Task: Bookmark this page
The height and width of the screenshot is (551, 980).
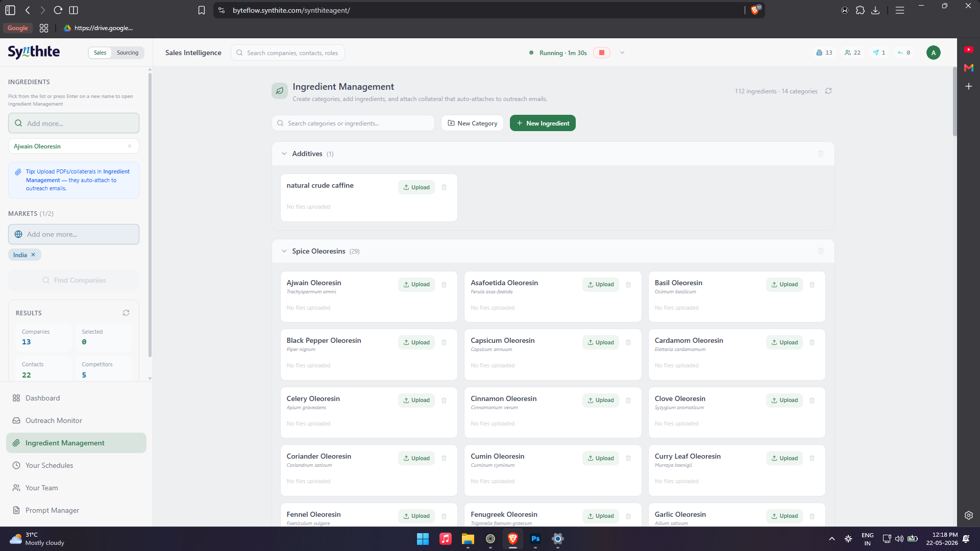Action: (202, 10)
